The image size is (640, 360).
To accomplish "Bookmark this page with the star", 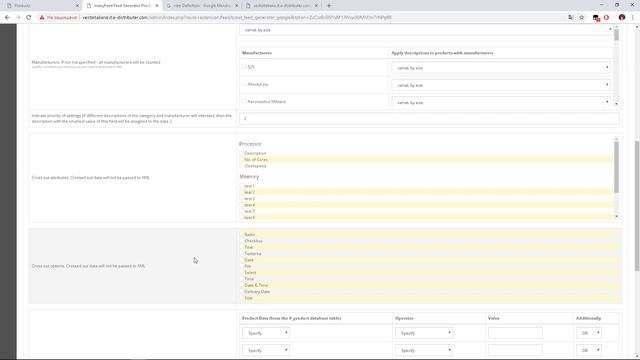I will [x=582, y=18].
